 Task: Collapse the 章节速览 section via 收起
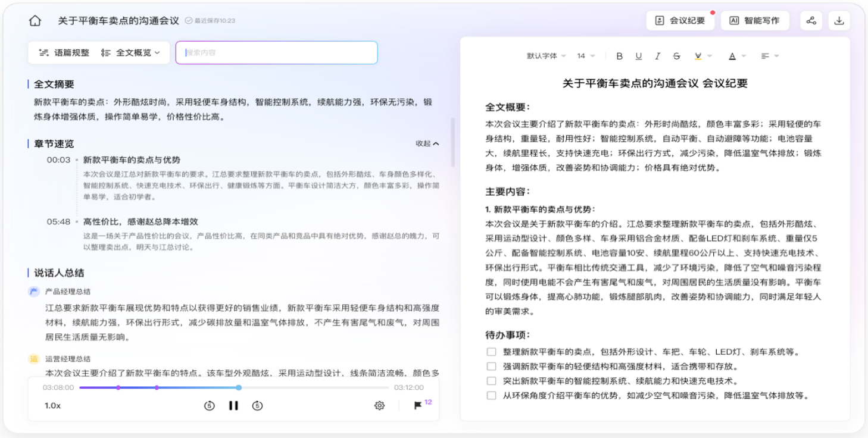(x=427, y=143)
